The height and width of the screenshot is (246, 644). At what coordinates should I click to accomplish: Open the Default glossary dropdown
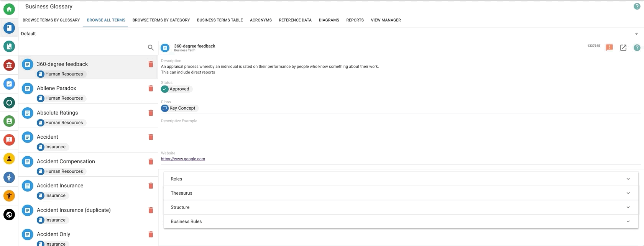(636, 34)
